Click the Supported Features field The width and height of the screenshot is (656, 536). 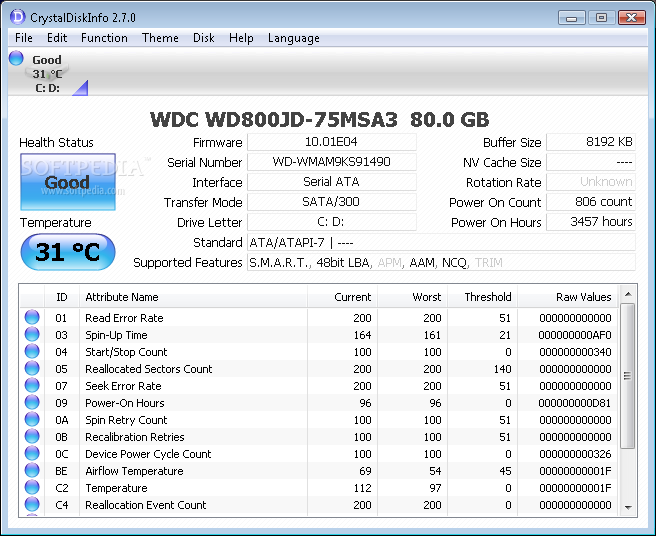click(x=441, y=262)
